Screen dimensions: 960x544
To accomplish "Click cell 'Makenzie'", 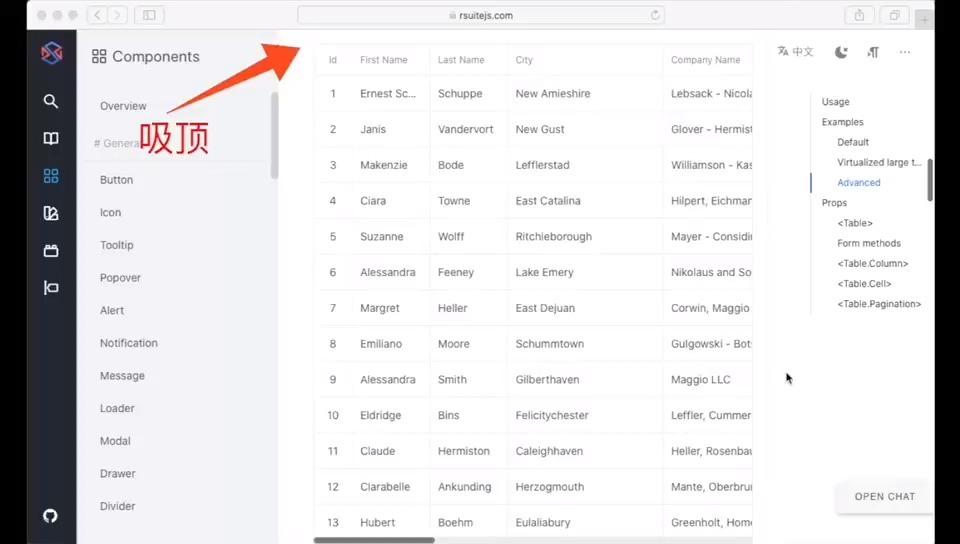I will [x=384, y=165].
